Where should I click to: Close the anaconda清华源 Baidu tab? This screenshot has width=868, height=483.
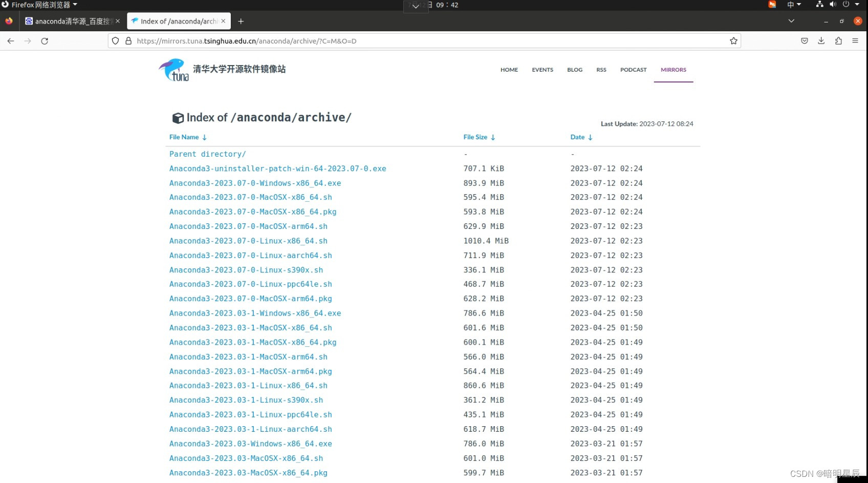click(118, 21)
